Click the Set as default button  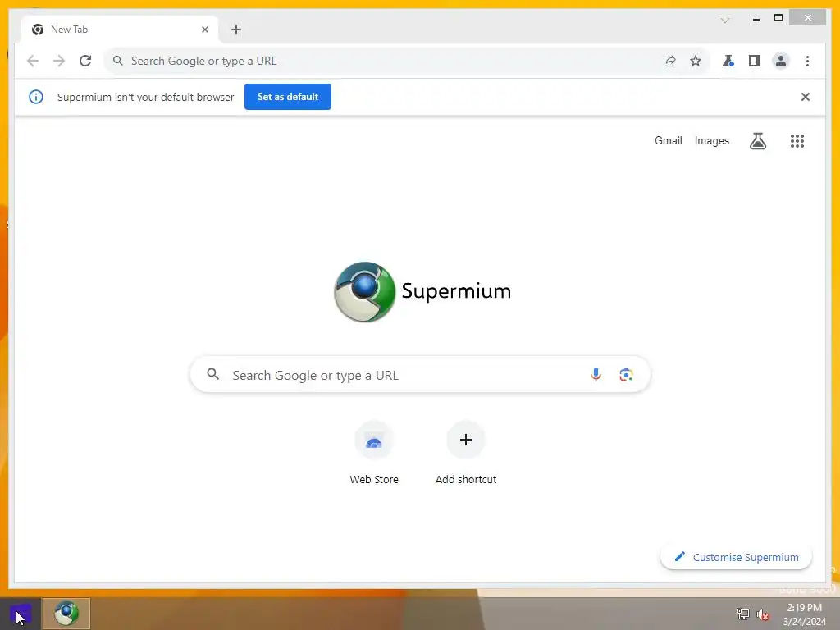288,97
